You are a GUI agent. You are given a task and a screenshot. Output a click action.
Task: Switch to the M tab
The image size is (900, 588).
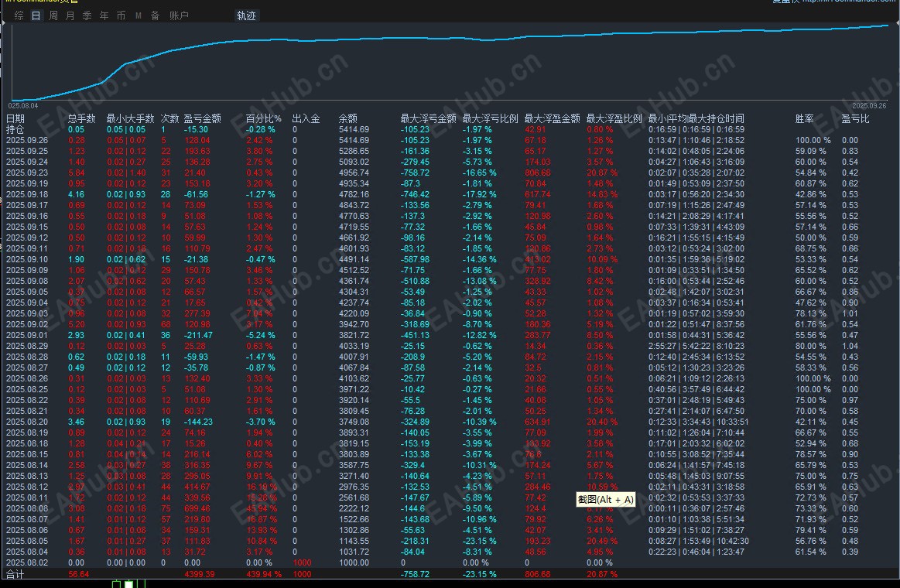pyautogui.click(x=139, y=15)
